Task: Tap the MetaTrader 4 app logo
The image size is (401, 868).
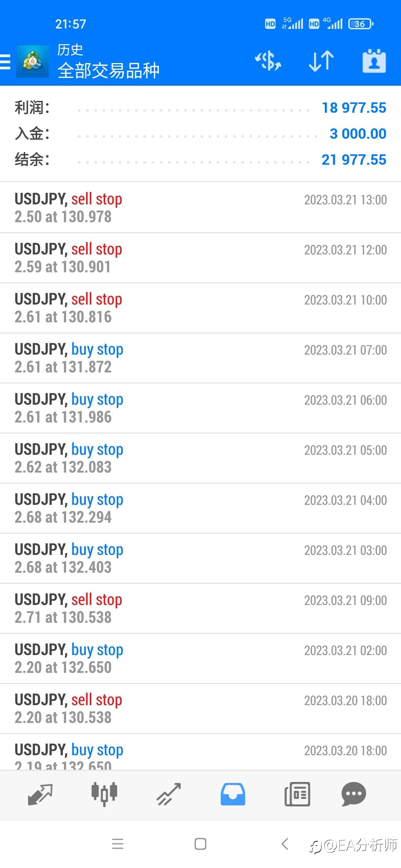Action: pyautogui.click(x=33, y=62)
